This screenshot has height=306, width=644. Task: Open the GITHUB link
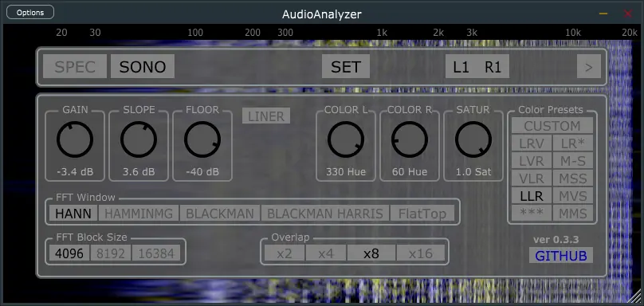click(561, 256)
